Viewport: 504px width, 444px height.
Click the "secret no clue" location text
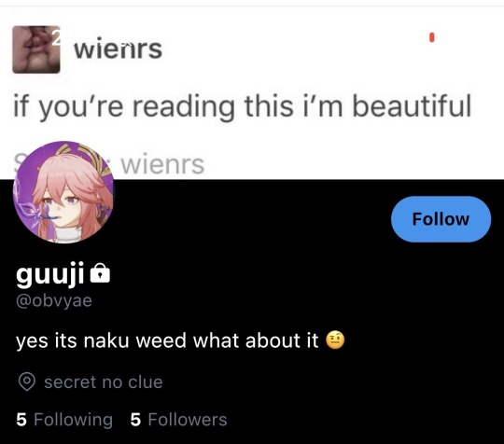click(x=104, y=382)
